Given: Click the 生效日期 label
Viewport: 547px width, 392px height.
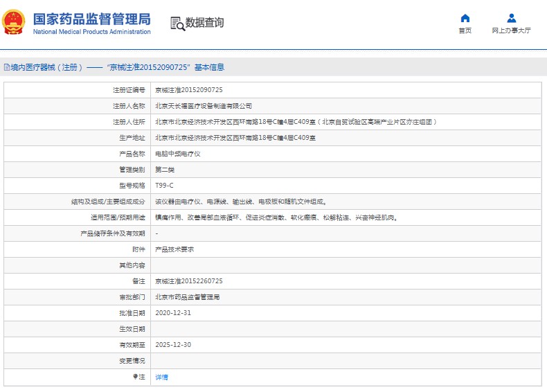Looking at the screenshot, I should tap(132, 329).
